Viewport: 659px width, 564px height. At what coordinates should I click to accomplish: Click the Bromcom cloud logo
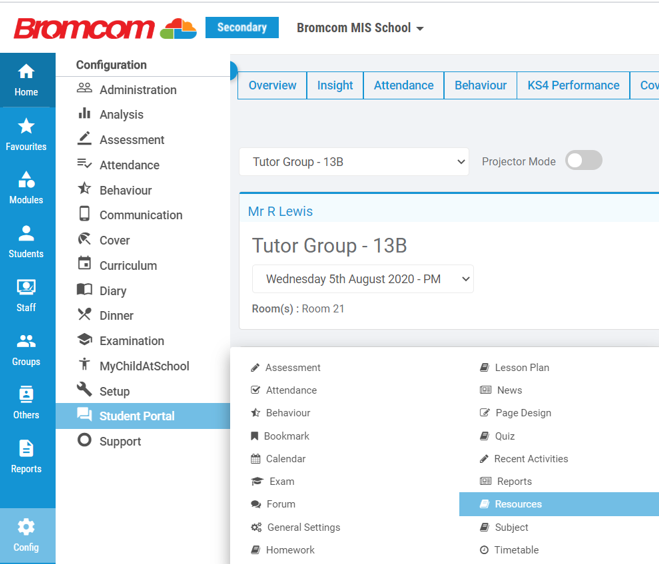178,29
